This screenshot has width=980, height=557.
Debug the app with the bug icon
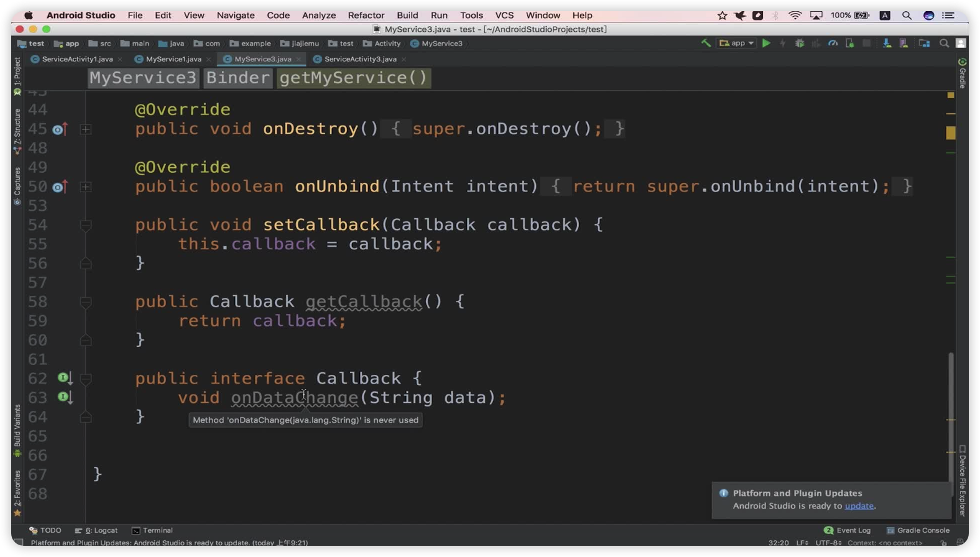(800, 43)
